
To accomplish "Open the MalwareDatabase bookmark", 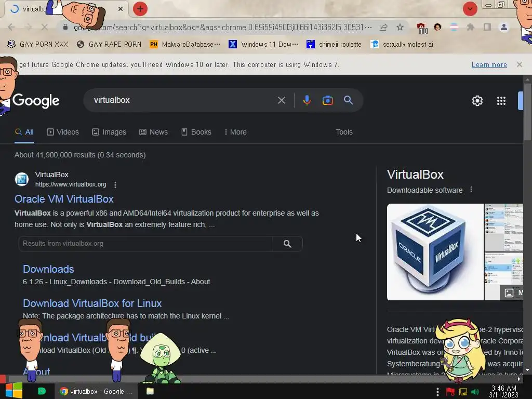I will coord(185,44).
